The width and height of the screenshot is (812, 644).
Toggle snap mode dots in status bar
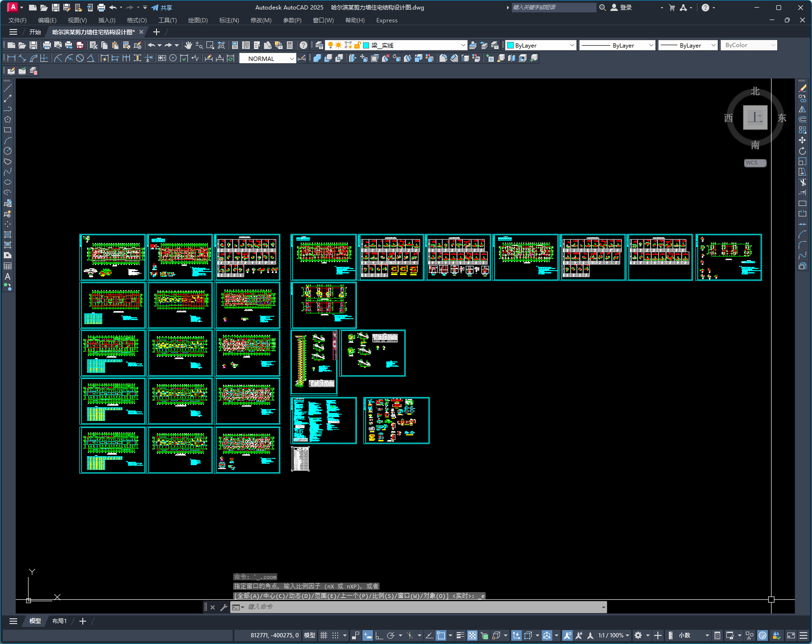[x=335, y=635]
